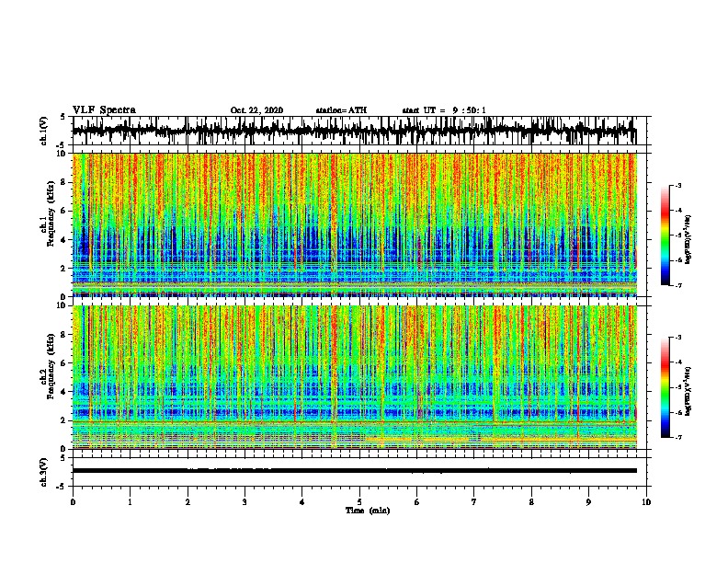Viewport: 728px width, 563px height.
Task: Click the 'VLF Spectra' title text
Action: pyautogui.click(x=104, y=110)
